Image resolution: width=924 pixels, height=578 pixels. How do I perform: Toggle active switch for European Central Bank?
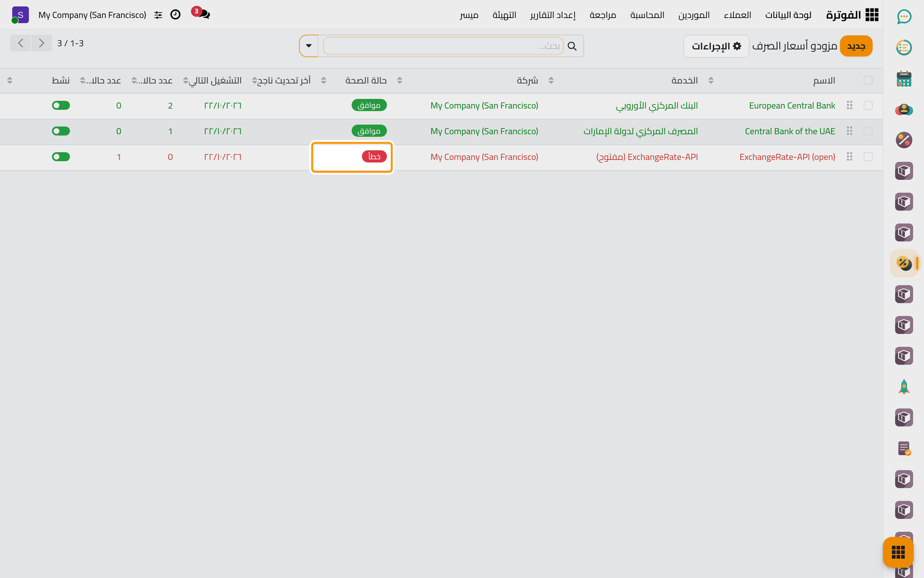[61, 105]
